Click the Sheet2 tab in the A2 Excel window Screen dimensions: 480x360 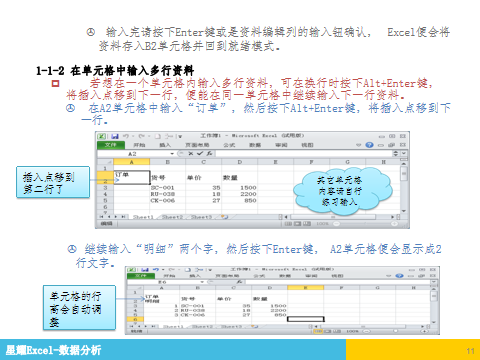pos(172,217)
